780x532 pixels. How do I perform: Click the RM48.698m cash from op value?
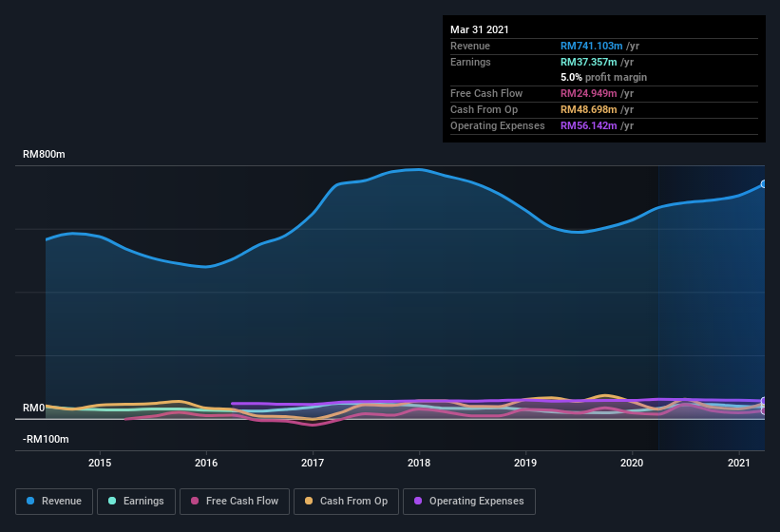[588, 109]
